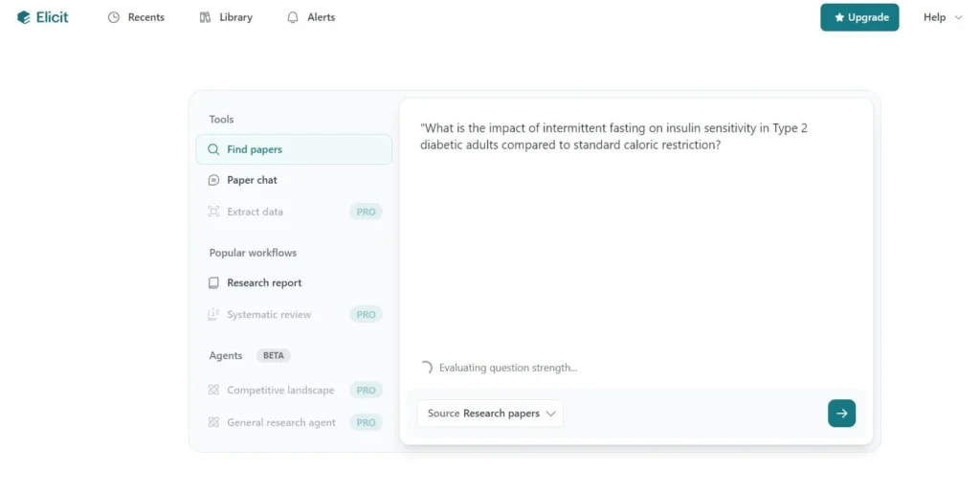Click the PRO badge beside Extract data
This screenshot has width=980, height=493.
click(366, 212)
